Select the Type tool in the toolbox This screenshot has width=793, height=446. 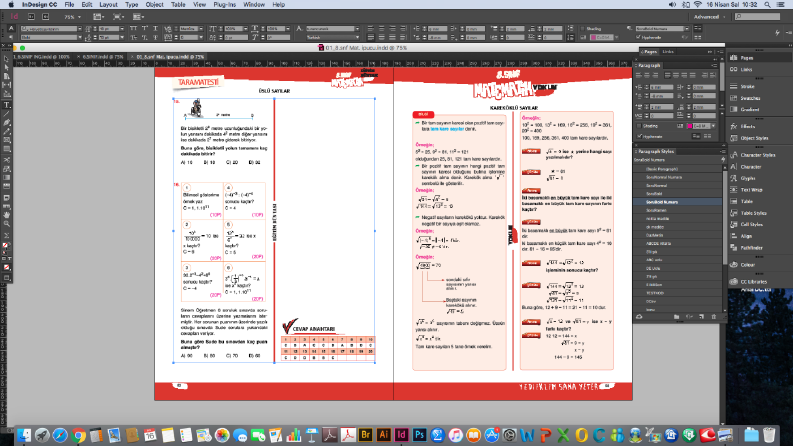(7, 105)
